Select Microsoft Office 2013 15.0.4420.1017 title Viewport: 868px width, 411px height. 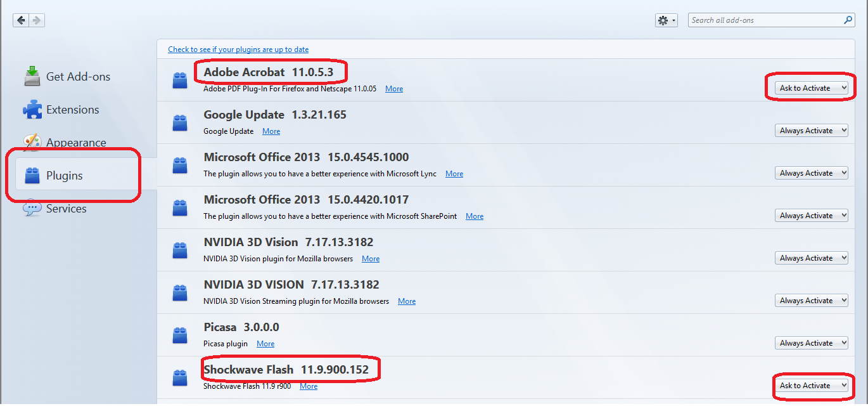(x=306, y=200)
